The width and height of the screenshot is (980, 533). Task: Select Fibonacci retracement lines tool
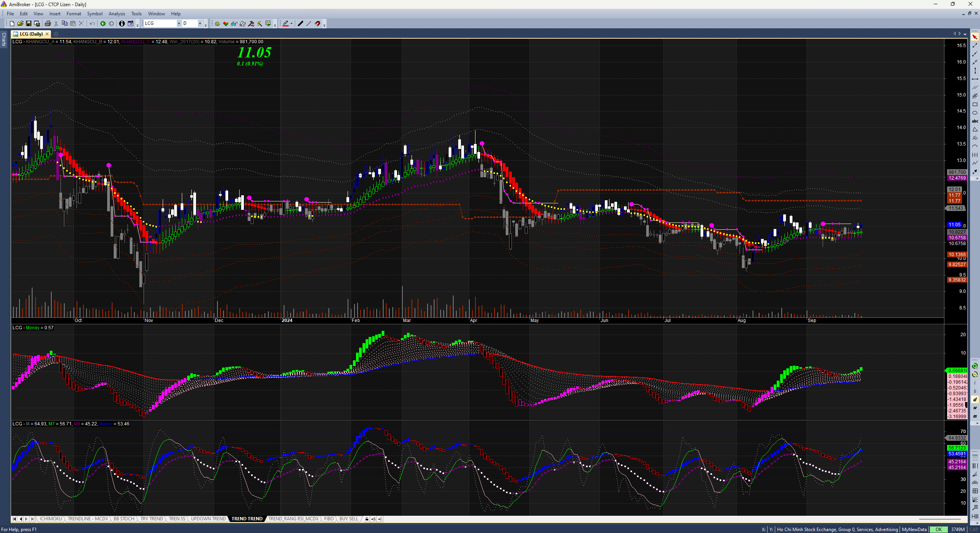(x=975, y=457)
